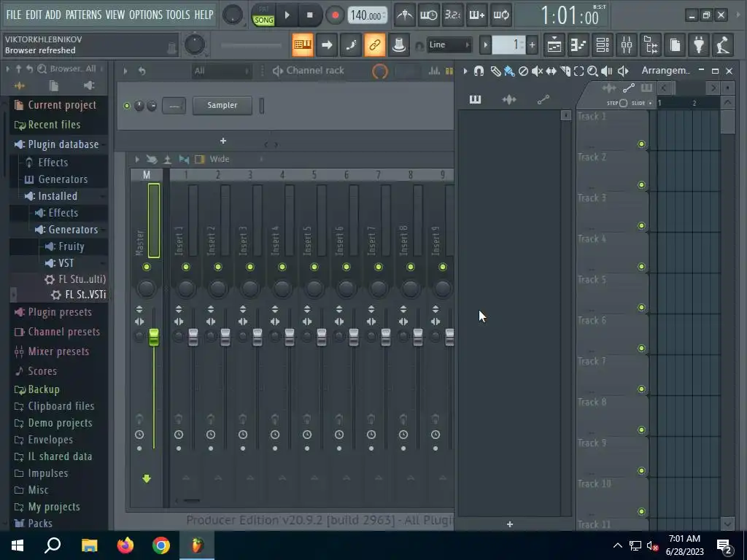Open the FILE menu
This screenshot has width=747, height=560.
pos(14,15)
